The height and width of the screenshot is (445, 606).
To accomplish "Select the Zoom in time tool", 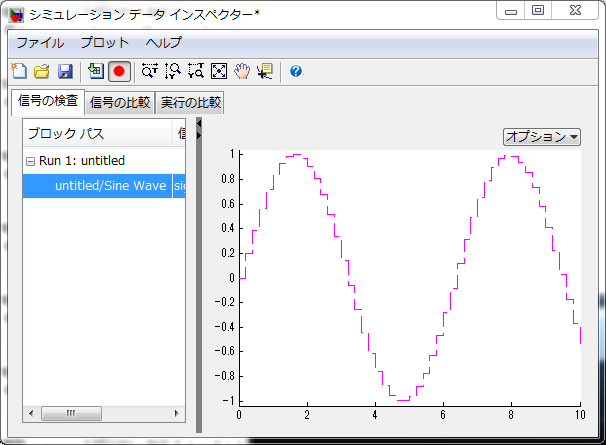I will click(150, 71).
